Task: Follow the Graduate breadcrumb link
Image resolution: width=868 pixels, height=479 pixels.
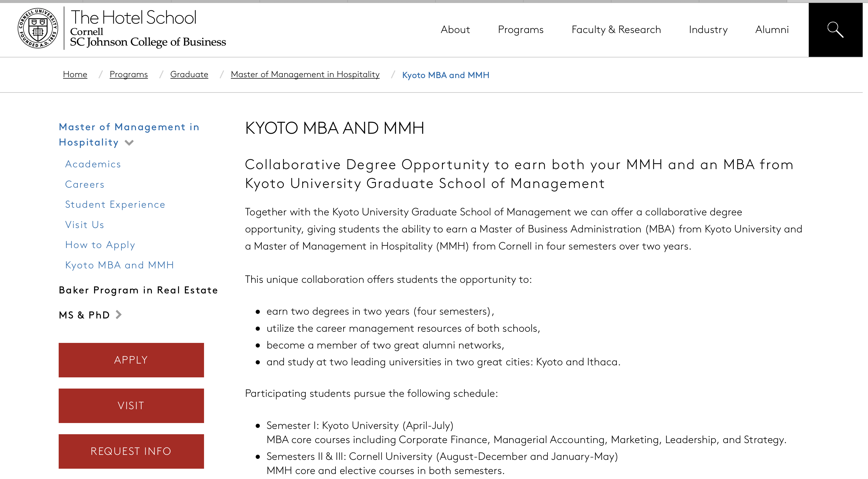Action: pos(189,75)
